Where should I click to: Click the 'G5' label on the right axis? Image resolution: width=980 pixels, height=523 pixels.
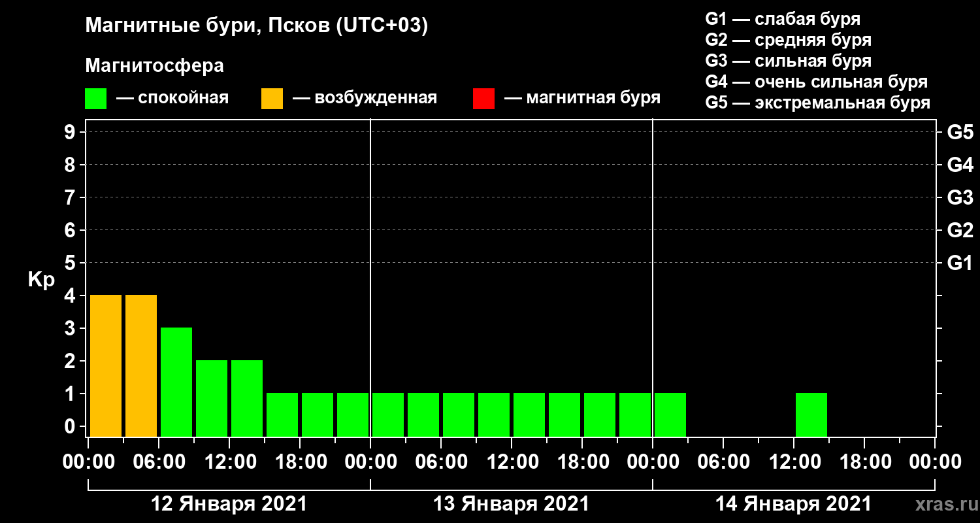960,132
